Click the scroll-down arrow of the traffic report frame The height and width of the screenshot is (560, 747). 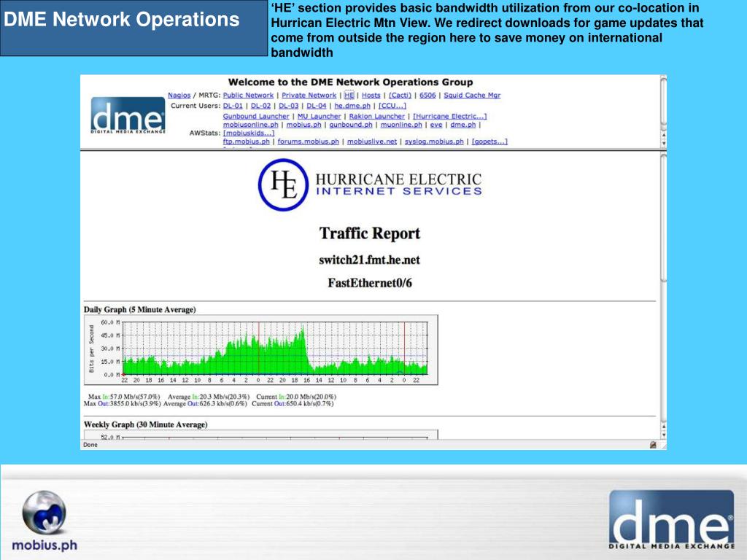coord(663,435)
